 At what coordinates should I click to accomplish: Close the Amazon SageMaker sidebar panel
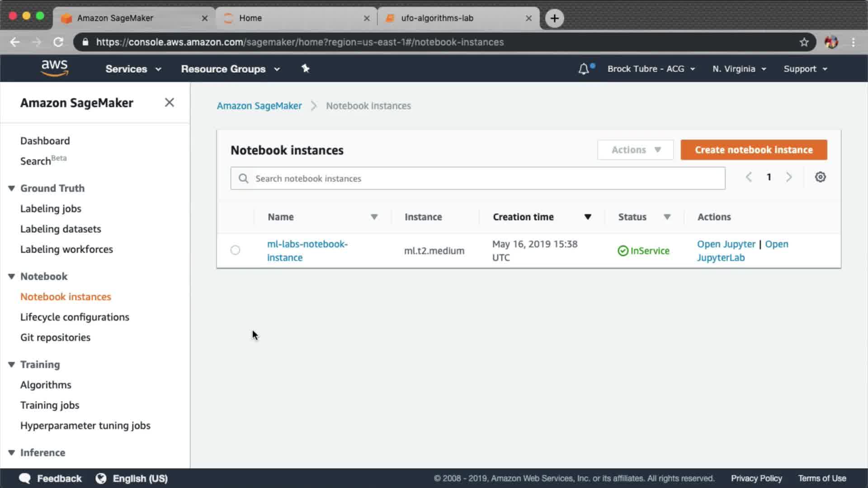tap(169, 103)
